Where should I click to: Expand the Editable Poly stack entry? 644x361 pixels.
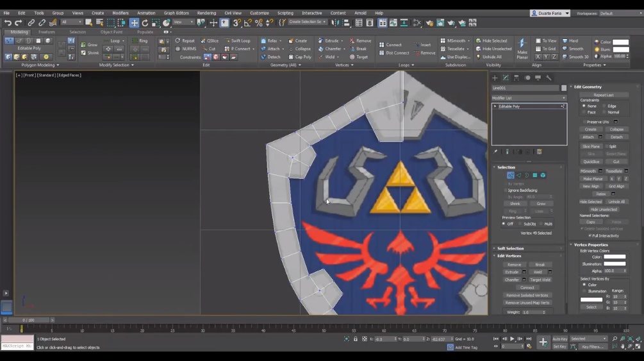pos(495,106)
